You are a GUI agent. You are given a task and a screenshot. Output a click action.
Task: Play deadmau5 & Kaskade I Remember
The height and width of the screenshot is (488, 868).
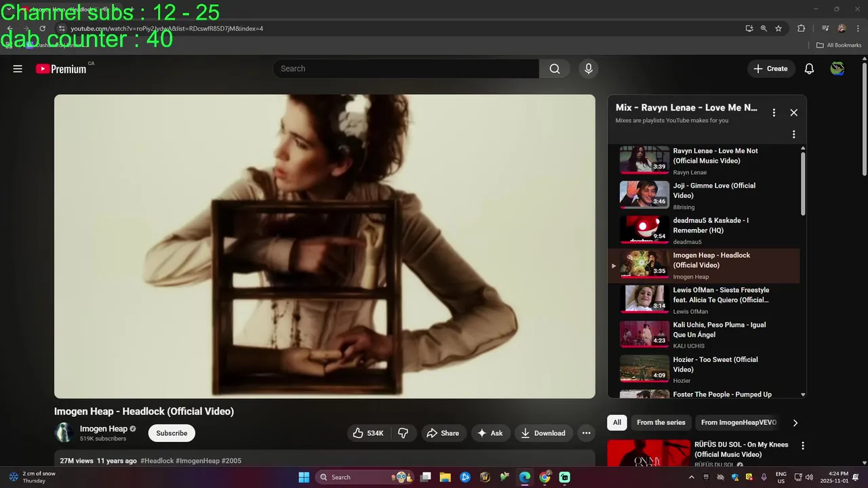coord(705,230)
